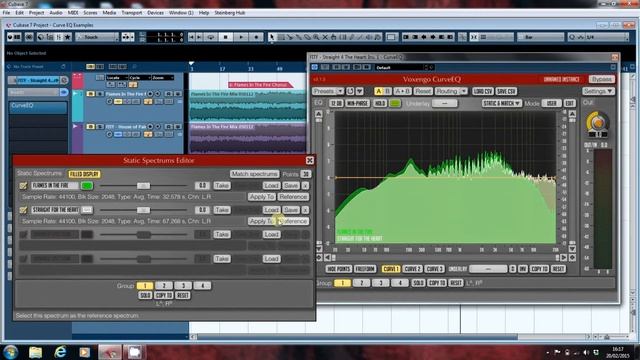Viewport: 640px width, 360px height.
Task: Open the Presets dropdown in CurveEQ
Action: pos(328,91)
